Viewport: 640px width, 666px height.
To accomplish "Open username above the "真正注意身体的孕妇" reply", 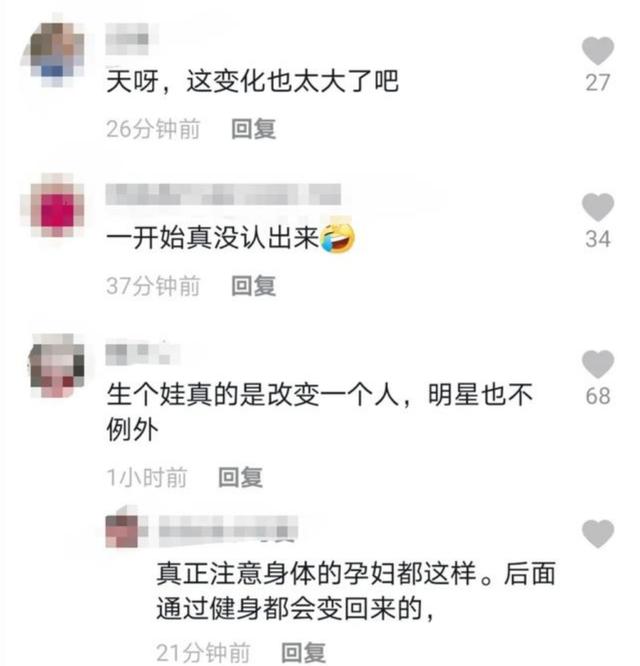I will (228, 530).
